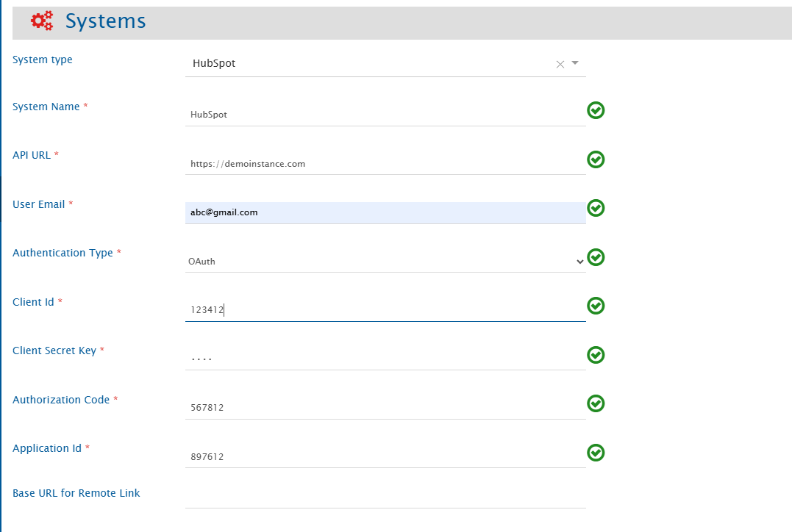Click green checkmark beside Client Secret Key

(596, 355)
